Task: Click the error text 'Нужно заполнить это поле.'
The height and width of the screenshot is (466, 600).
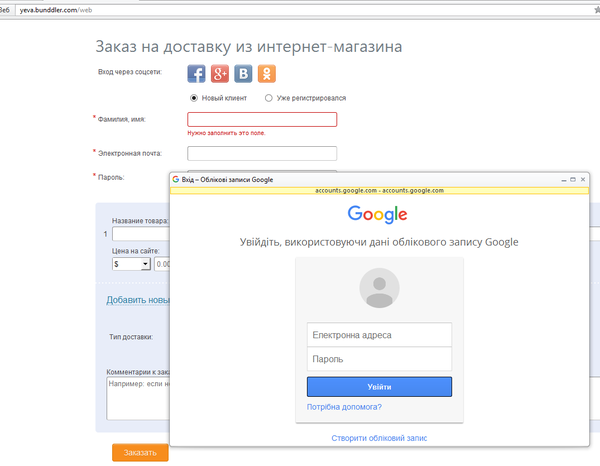Action: pyautogui.click(x=226, y=133)
